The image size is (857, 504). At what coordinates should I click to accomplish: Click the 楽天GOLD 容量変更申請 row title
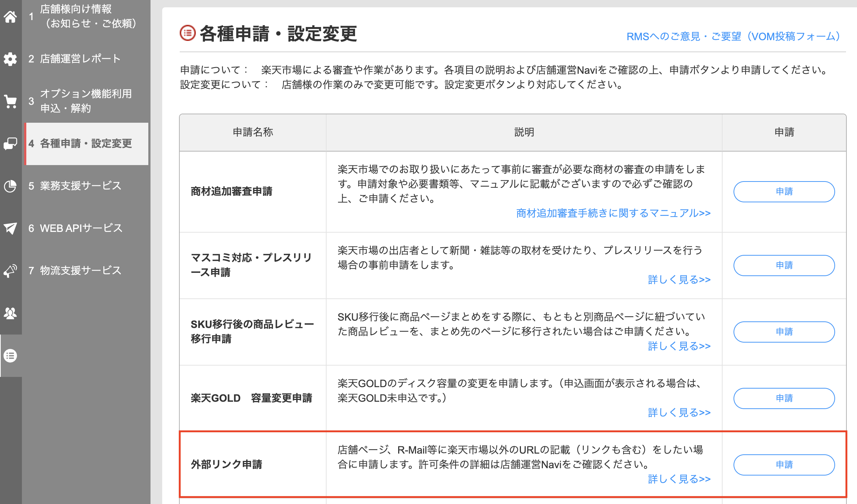[x=251, y=398]
